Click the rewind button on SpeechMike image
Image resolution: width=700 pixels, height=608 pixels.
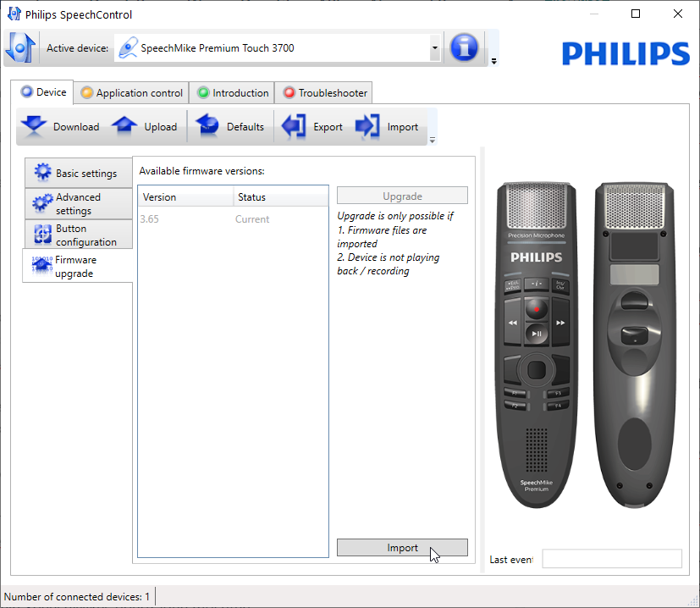(512, 323)
